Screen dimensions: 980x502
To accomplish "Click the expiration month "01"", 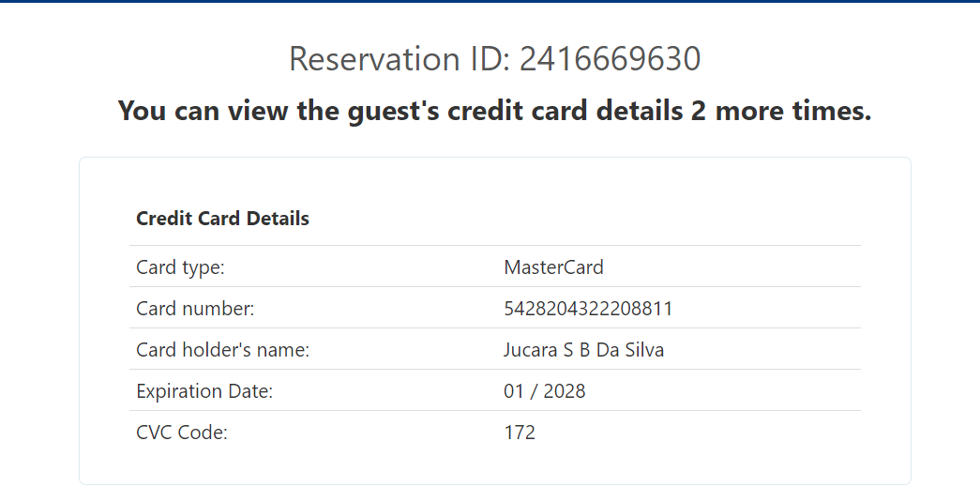I will click(514, 391).
